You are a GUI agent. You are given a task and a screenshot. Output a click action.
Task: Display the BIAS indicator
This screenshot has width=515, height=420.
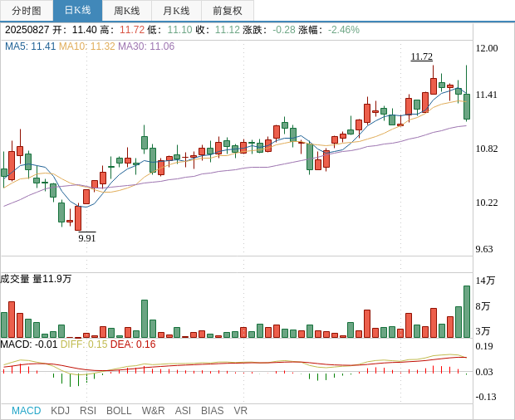click(212, 411)
